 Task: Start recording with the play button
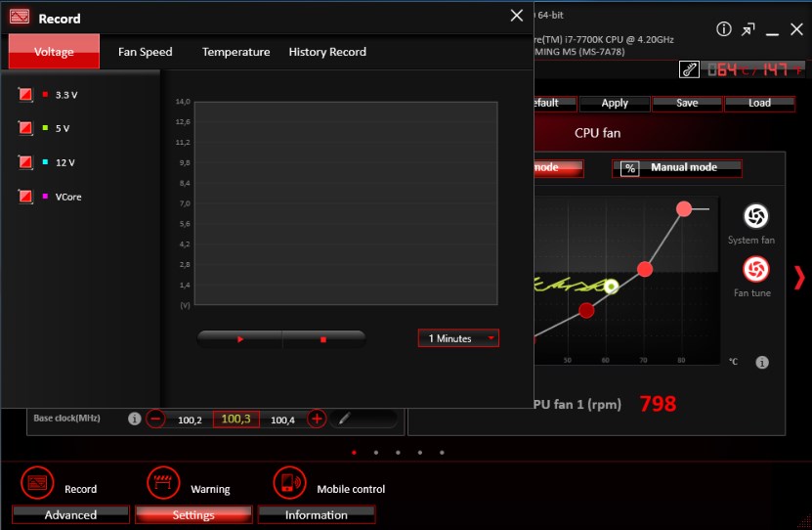point(239,339)
